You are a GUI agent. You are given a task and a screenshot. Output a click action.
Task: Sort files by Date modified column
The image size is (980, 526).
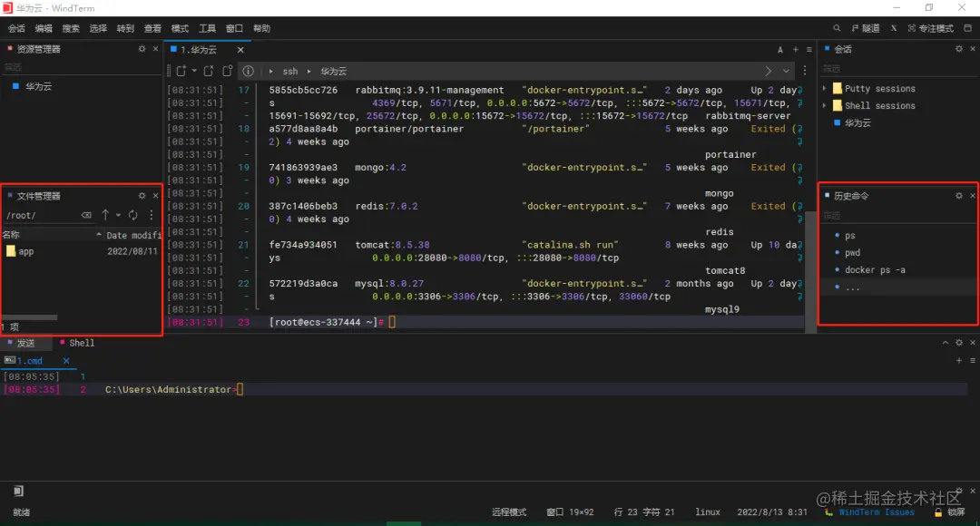tap(132, 235)
